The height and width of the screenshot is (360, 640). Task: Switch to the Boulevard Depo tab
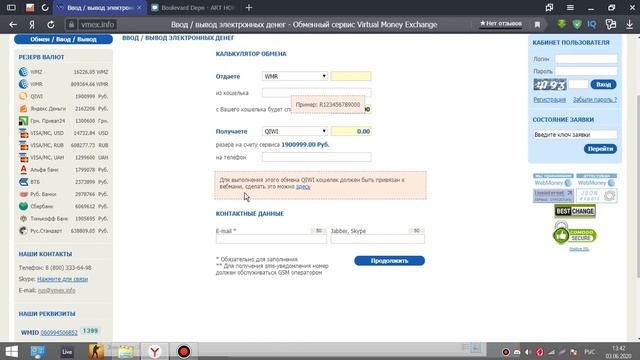pyautogui.click(x=193, y=8)
